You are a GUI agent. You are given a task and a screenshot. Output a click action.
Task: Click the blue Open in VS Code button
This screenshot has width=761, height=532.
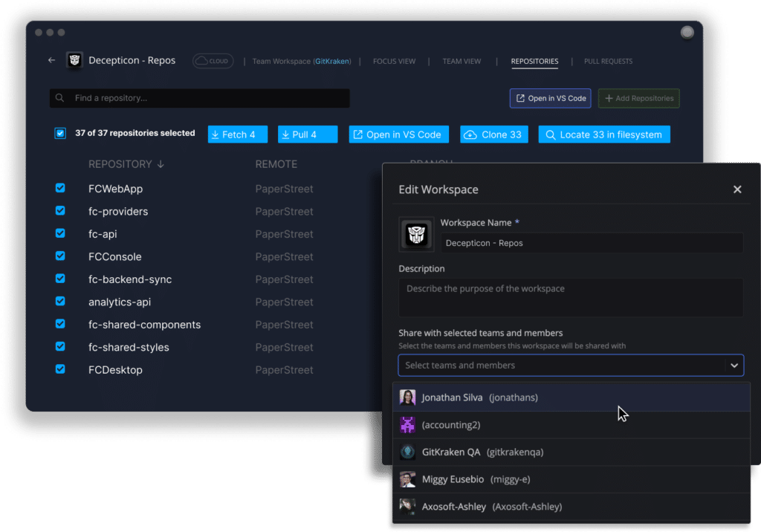(x=398, y=134)
